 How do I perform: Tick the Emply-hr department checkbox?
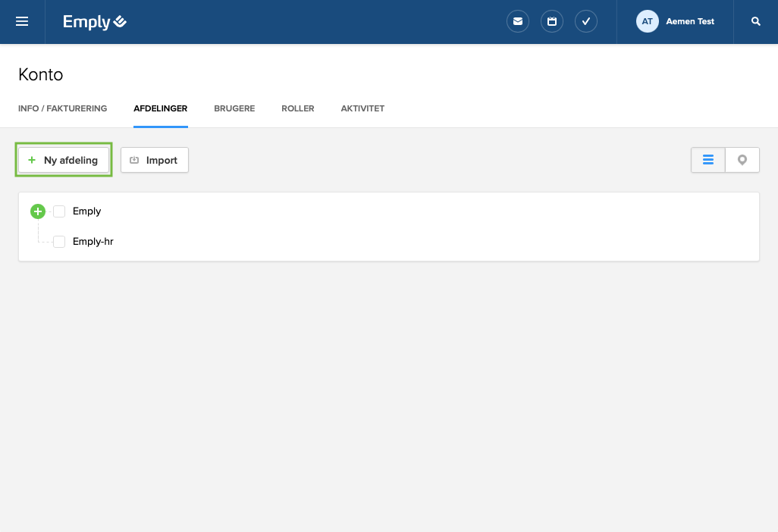click(x=59, y=242)
